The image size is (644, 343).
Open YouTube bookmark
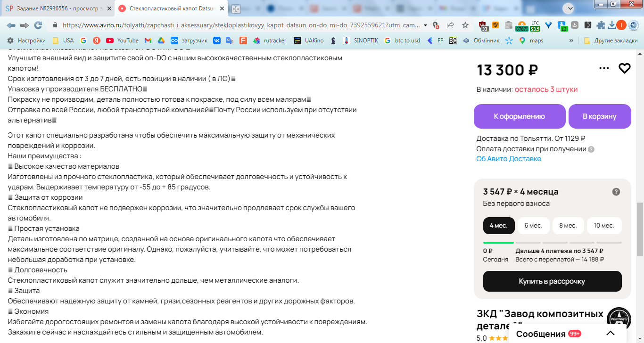123,41
